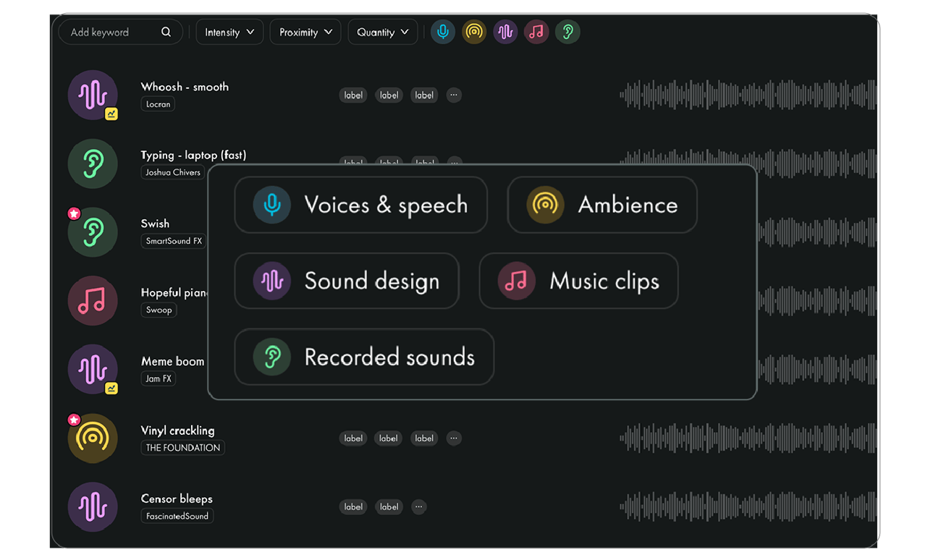The width and height of the screenshot is (941, 560).
Task: Select the Music clips category
Action: pos(579,281)
